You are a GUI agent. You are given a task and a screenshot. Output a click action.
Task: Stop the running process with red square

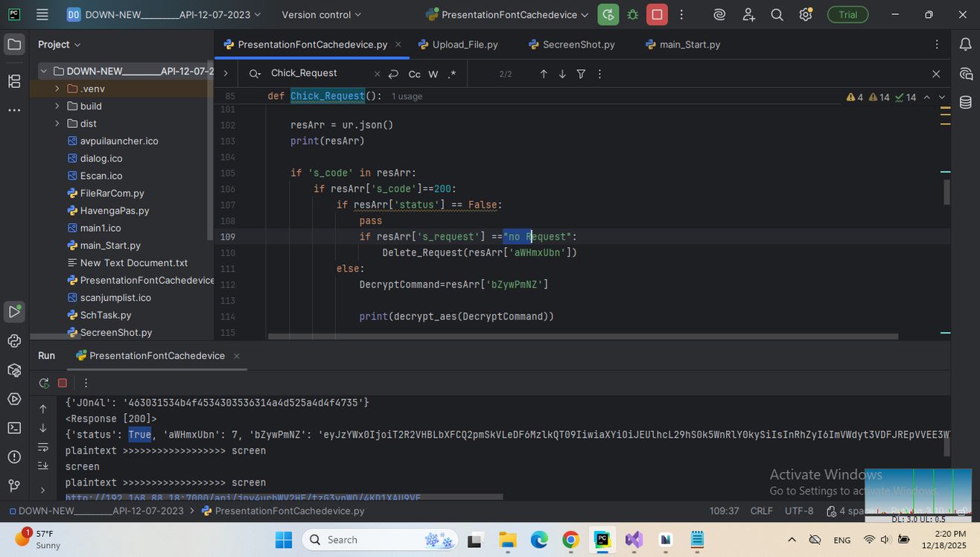point(657,15)
